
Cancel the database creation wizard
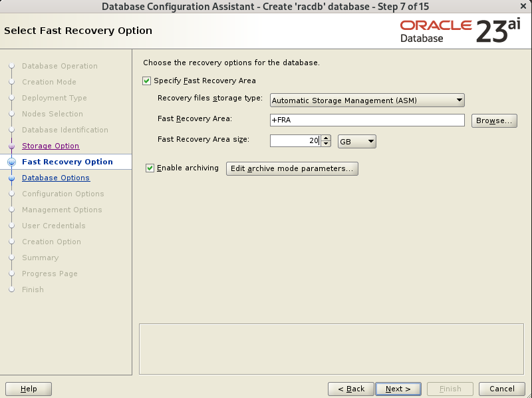point(502,389)
